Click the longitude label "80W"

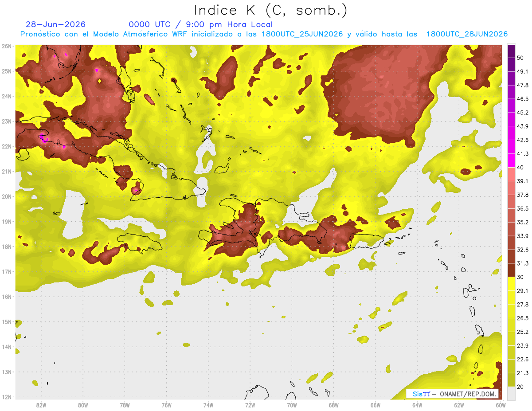click(82, 405)
